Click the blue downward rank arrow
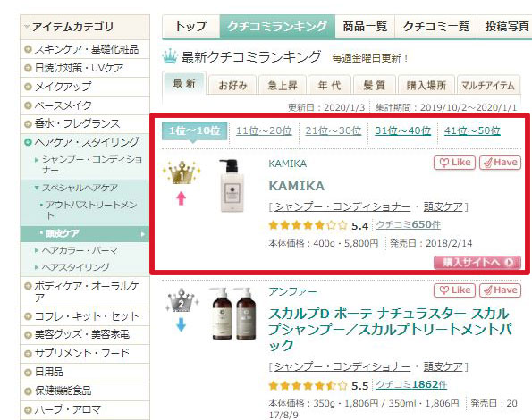532x420 pixels. (x=182, y=324)
